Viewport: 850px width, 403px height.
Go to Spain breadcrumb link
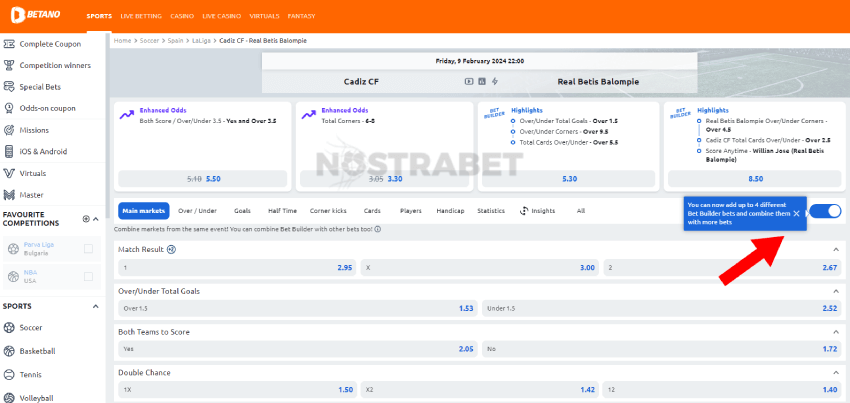(x=175, y=41)
